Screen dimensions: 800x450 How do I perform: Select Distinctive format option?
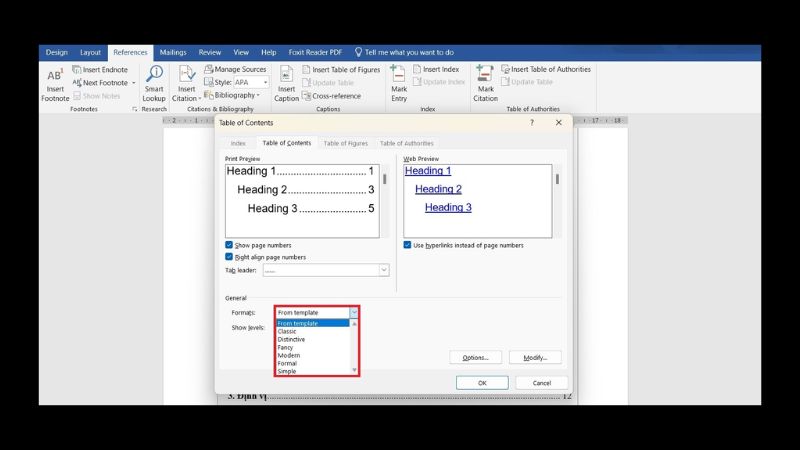312,339
